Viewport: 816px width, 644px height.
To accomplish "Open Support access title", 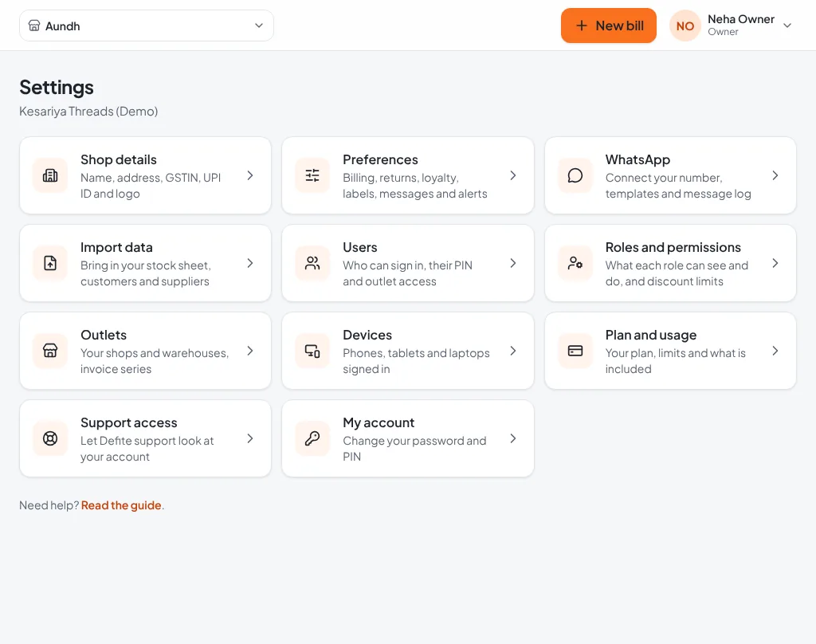I will pyautogui.click(x=128, y=422).
